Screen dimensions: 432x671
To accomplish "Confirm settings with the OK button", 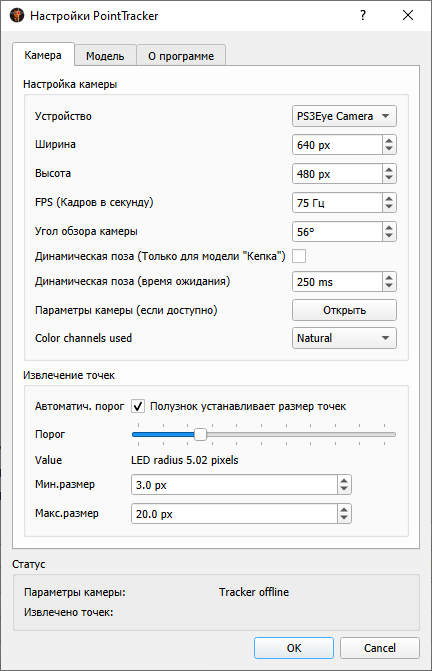I will 294,648.
